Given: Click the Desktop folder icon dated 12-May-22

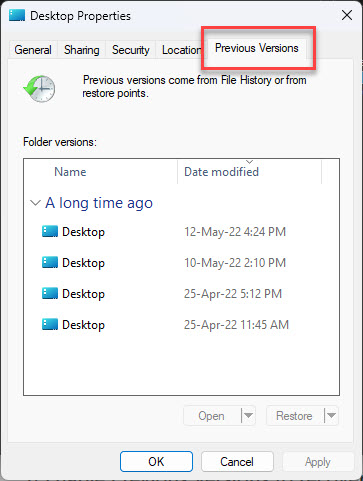Looking at the screenshot, I should 50,231.
